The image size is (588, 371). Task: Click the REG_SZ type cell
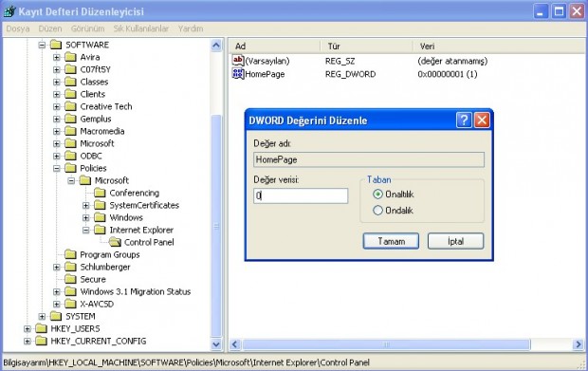[x=340, y=61]
